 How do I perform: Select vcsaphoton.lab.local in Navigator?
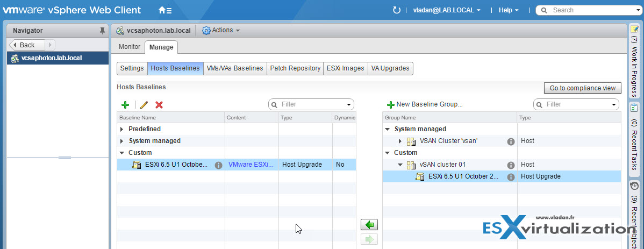(58, 58)
